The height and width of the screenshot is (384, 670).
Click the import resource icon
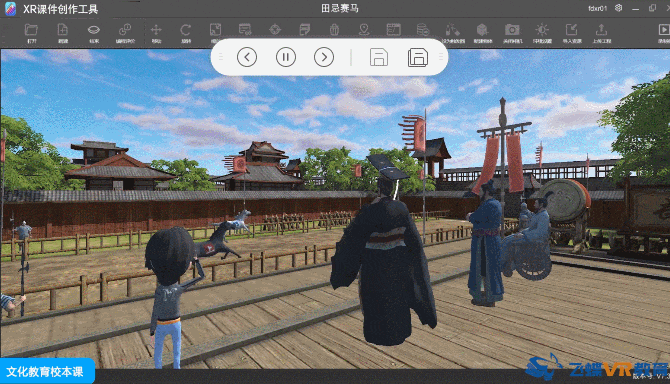coord(571,30)
